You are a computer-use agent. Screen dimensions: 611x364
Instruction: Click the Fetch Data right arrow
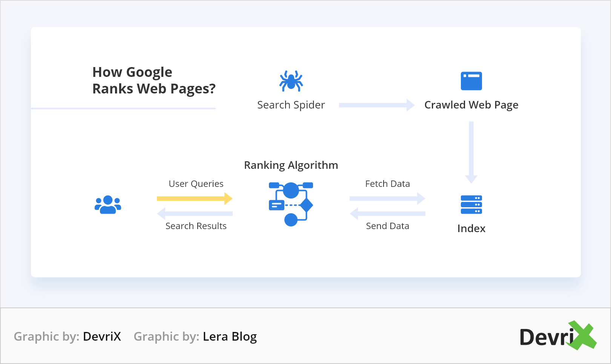tap(387, 199)
